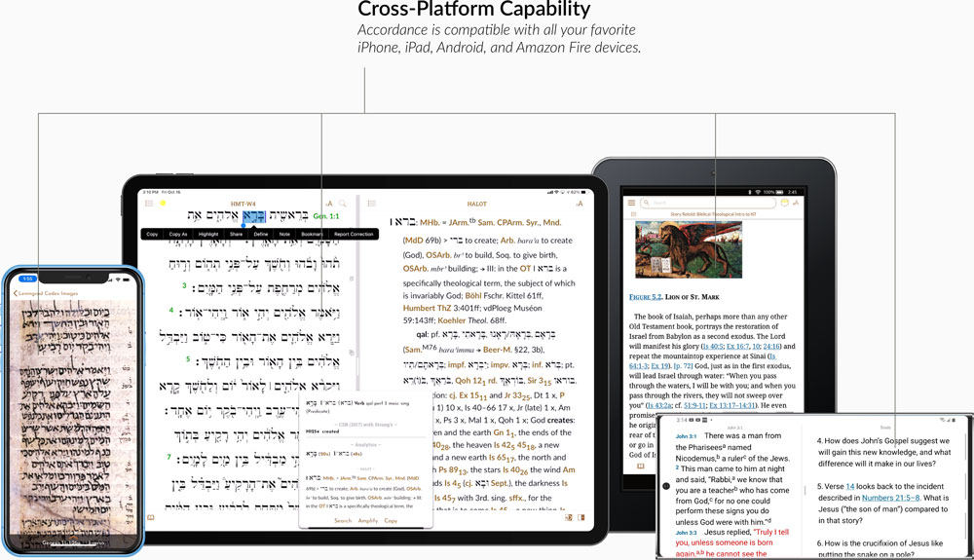Tap the Qoh 12:1 reference in HALOT

click(x=472, y=380)
